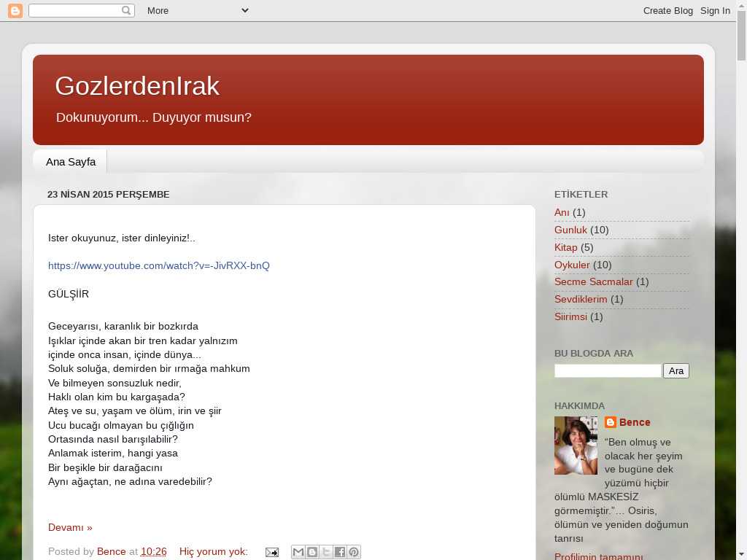Share post to Facebook icon
This screenshot has height=560, width=747.
click(x=339, y=552)
